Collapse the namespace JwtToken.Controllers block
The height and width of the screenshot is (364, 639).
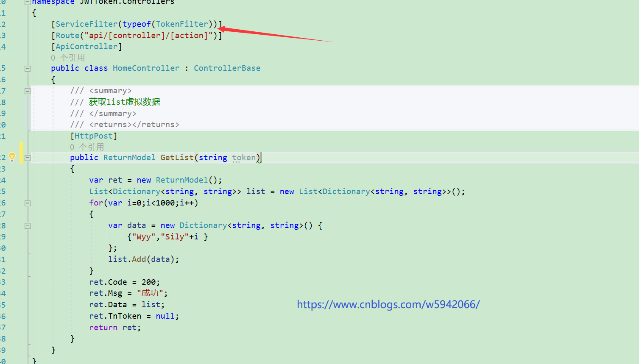[28, 2]
